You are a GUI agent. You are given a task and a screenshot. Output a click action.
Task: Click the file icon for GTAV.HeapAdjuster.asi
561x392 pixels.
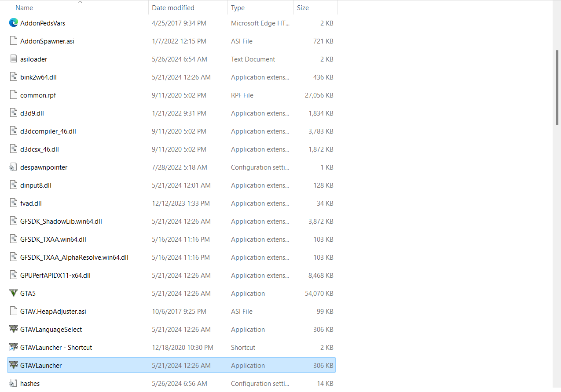[x=14, y=311]
